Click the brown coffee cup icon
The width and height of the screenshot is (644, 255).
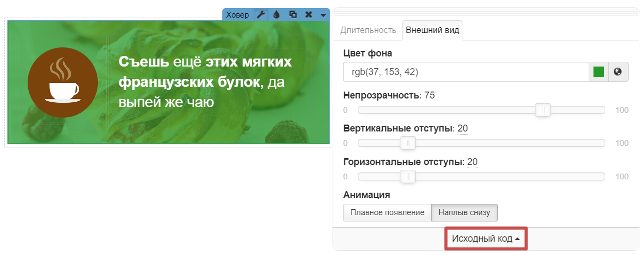coord(63,83)
